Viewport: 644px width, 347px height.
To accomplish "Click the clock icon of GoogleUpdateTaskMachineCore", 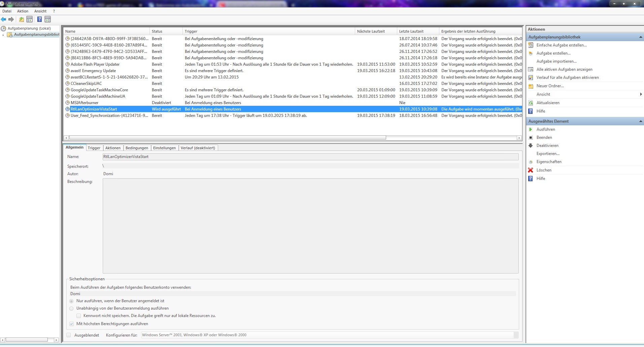I will 67,90.
